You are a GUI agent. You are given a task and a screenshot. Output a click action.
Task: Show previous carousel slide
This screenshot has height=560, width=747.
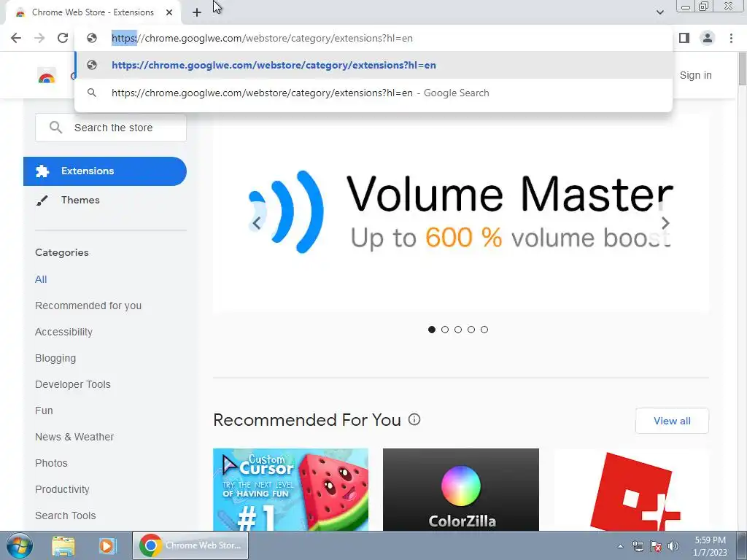point(256,222)
